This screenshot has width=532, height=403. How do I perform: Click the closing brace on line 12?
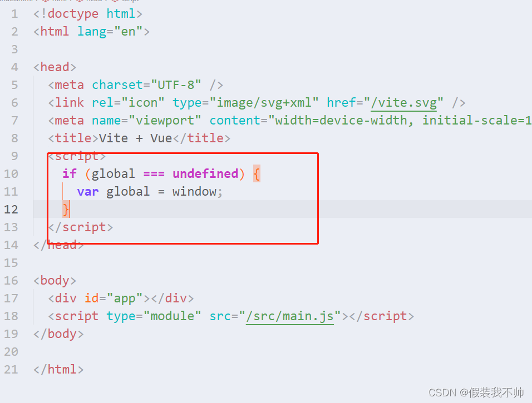66,209
